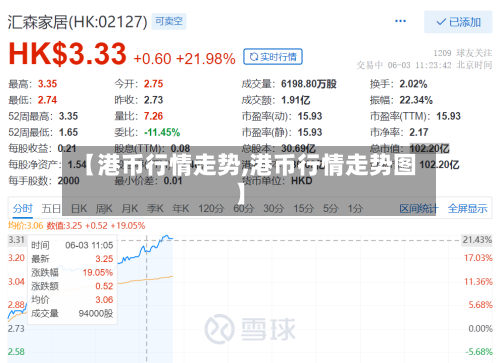The image size is (500, 363).
Task: Click the 52周最低 value 1.65
Action: 68,132
